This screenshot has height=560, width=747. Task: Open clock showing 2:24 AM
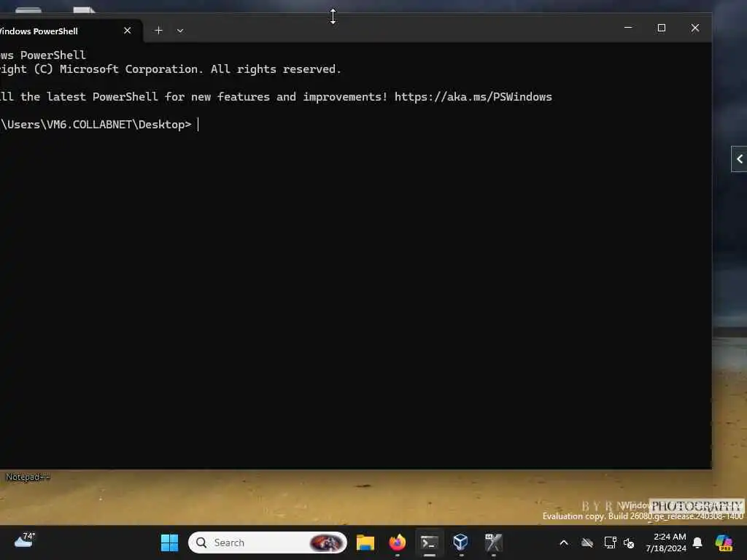tap(666, 542)
